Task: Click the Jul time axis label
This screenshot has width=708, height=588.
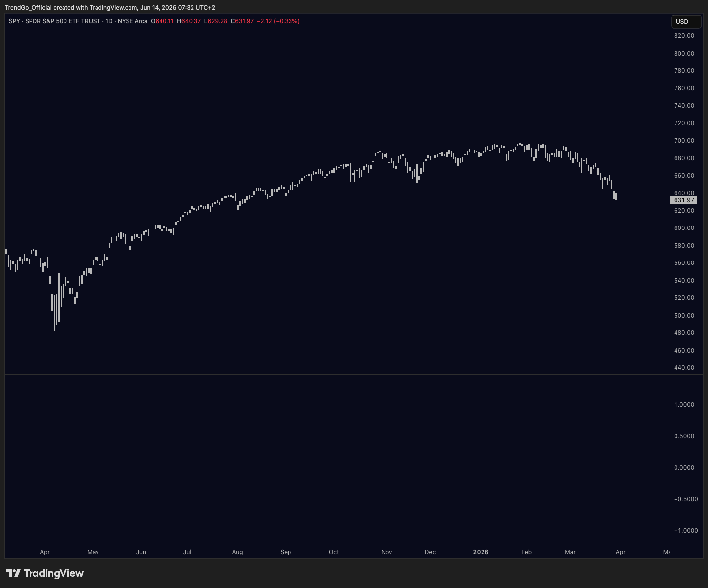Action: (x=187, y=552)
